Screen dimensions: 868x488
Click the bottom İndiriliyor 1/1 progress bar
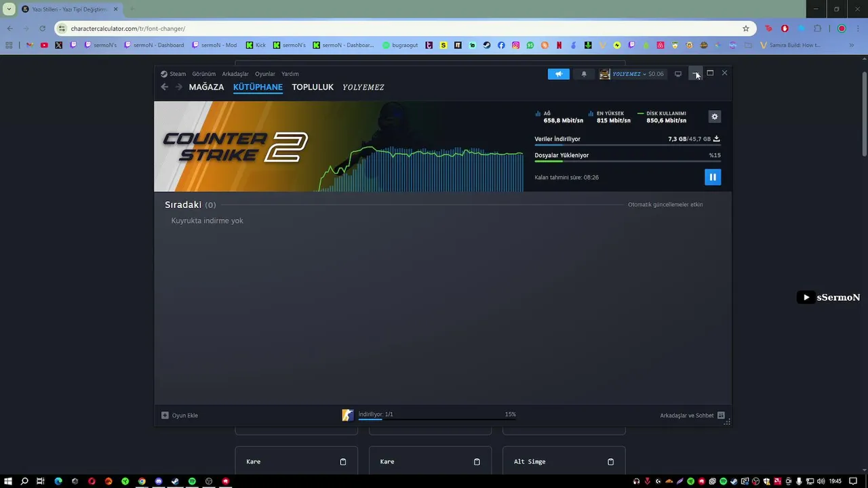coord(437,420)
